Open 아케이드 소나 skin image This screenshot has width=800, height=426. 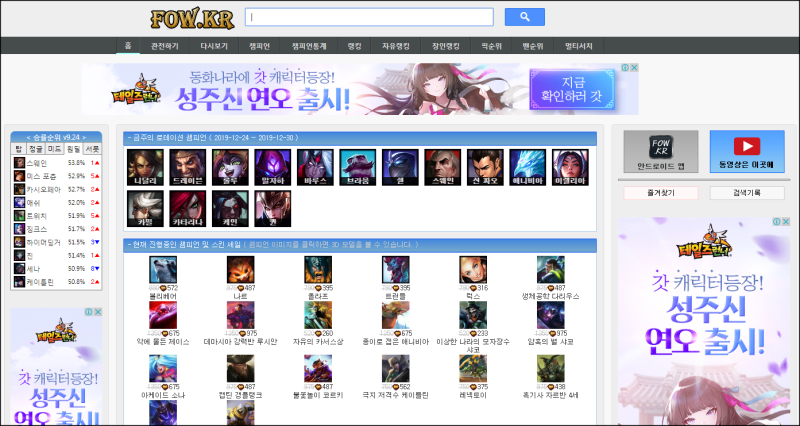point(163,368)
